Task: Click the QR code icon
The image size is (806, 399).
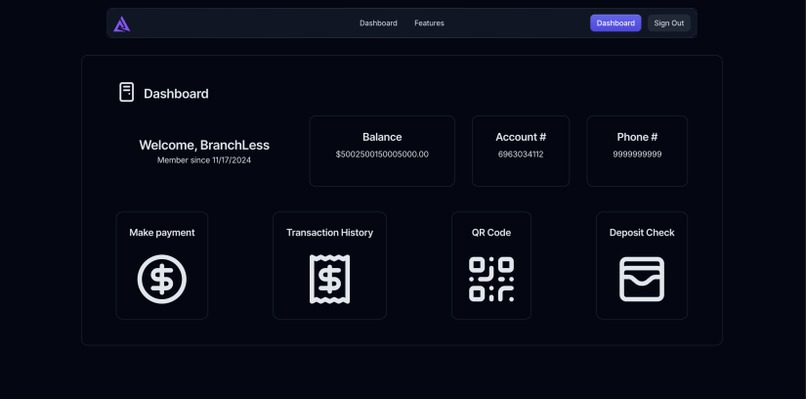Action: tap(491, 279)
